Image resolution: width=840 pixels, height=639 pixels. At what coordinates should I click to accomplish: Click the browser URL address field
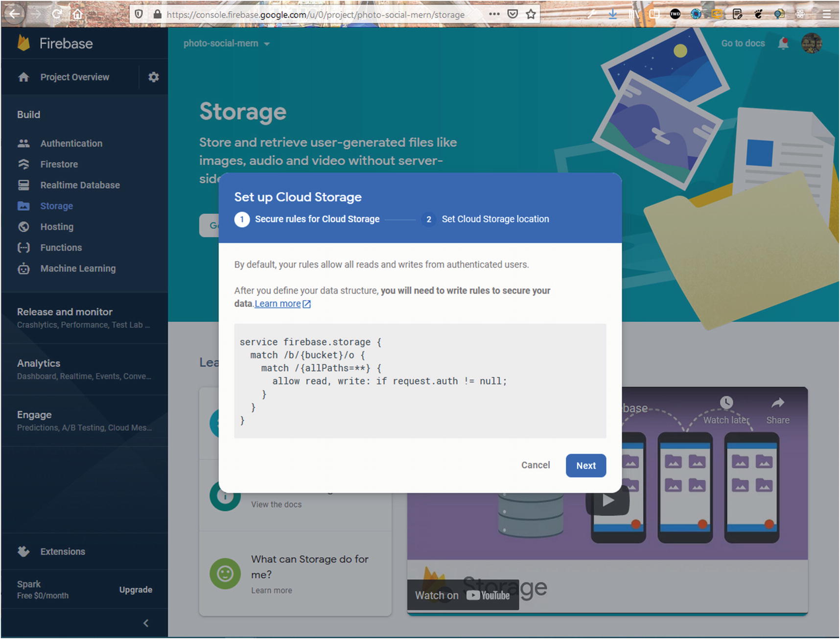click(315, 15)
